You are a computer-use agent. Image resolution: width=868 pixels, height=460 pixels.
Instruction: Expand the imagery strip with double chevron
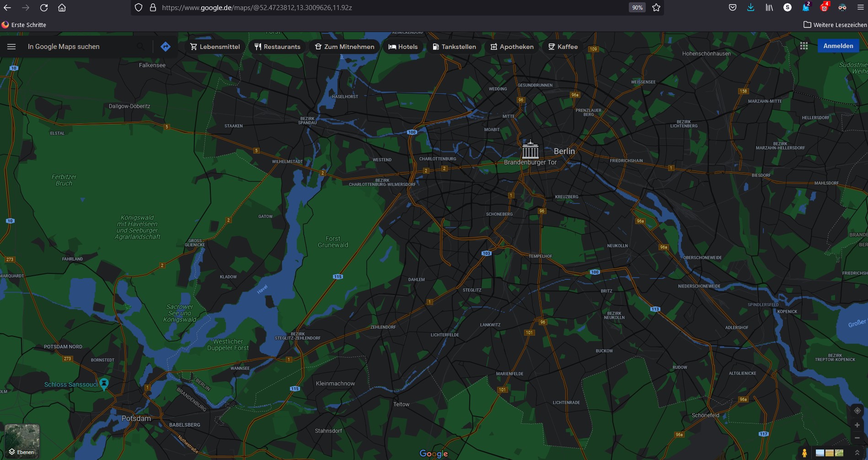(x=857, y=453)
